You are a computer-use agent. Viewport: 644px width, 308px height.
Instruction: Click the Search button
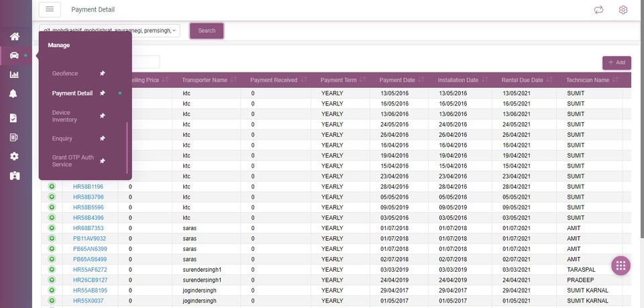click(x=207, y=31)
